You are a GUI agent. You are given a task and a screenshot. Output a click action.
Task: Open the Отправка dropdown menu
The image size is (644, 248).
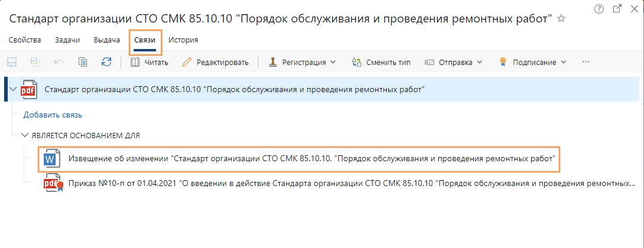coord(454,63)
